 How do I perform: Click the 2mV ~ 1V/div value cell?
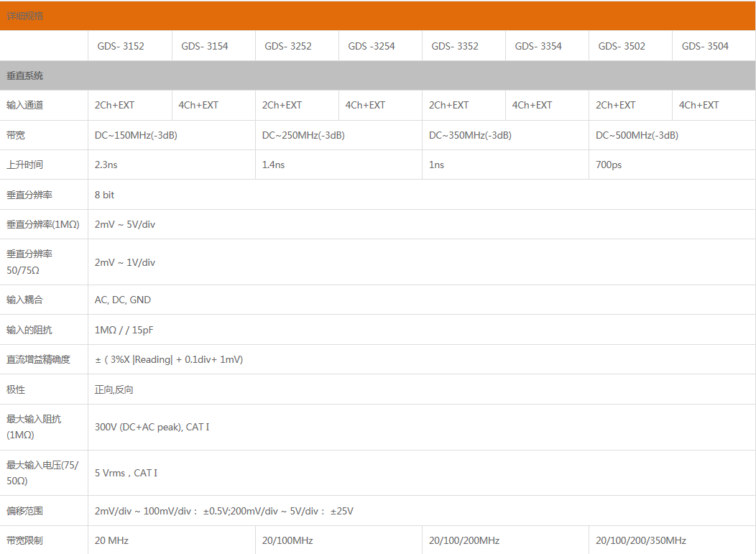(x=125, y=262)
